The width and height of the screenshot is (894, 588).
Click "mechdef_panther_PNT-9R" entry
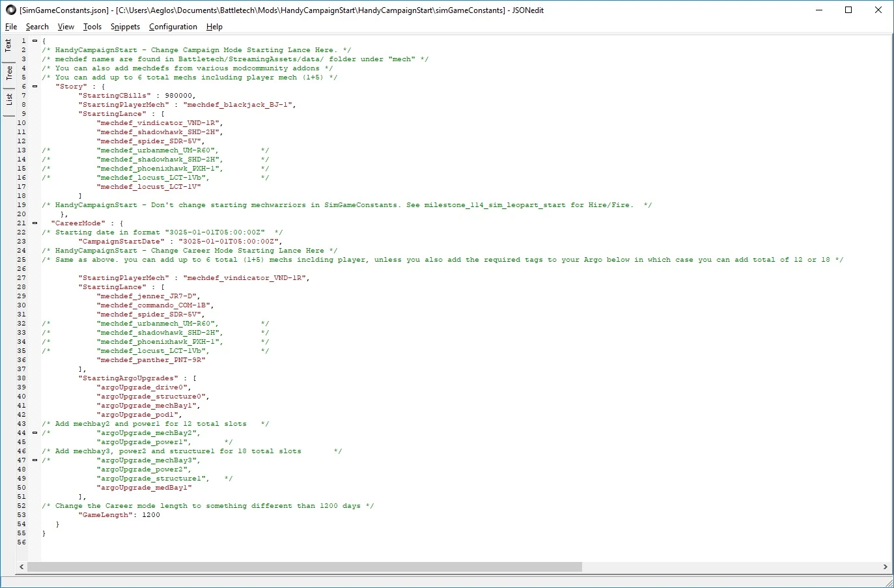click(151, 359)
